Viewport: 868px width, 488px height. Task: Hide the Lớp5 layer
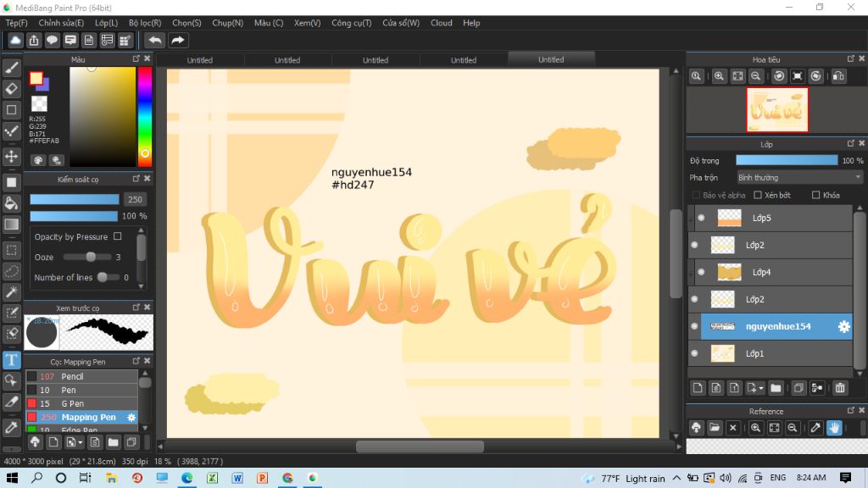[x=701, y=218]
